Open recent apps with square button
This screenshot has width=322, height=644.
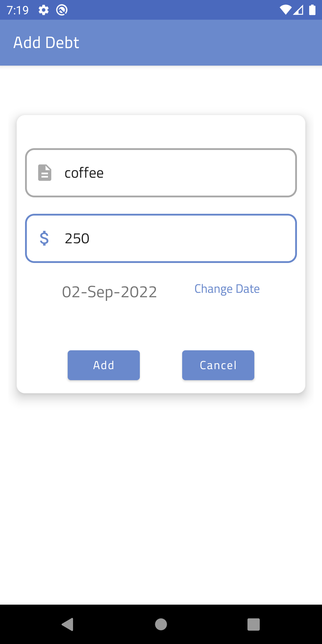253,624
